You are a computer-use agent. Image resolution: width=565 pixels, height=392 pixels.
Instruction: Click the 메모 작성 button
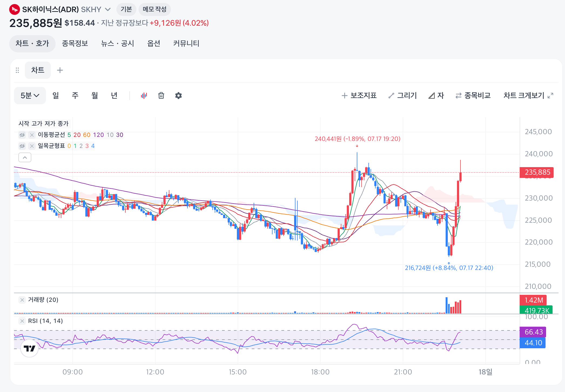pyautogui.click(x=154, y=9)
